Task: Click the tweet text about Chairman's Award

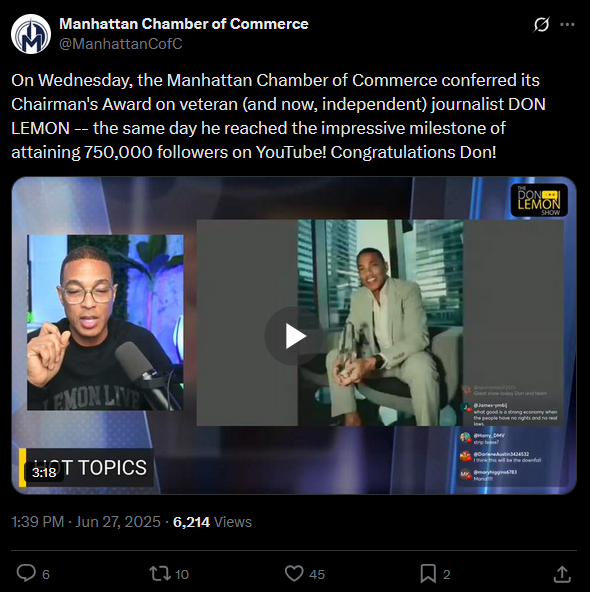Action: coord(278,116)
